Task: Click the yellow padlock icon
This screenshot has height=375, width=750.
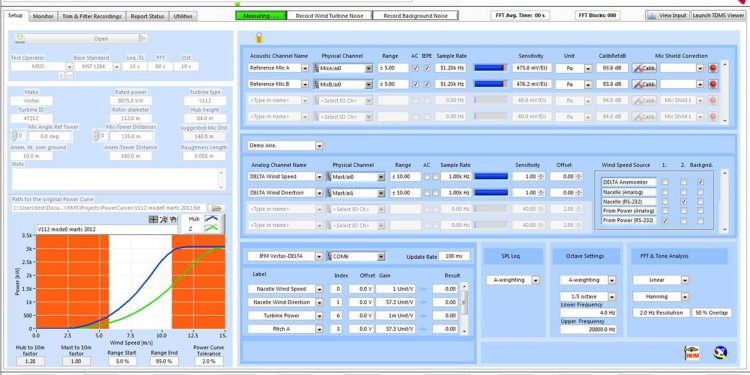Action: [259, 37]
